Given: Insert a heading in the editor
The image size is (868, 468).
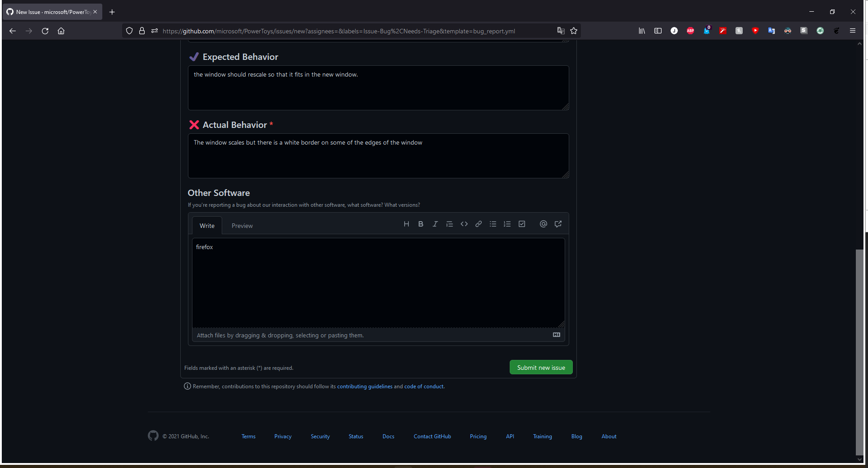Looking at the screenshot, I should coord(406,224).
